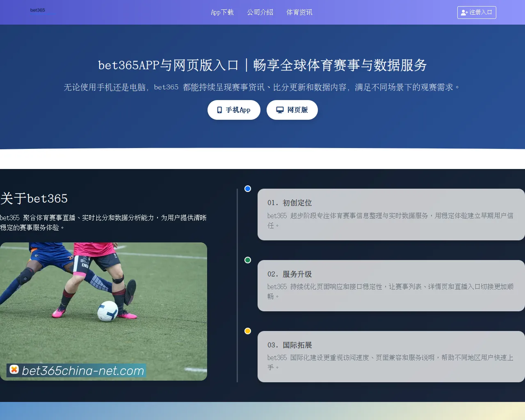Image resolution: width=525 pixels, height=420 pixels.
Task: Select the blue timeline dot for 初创定位
Action: (248, 189)
